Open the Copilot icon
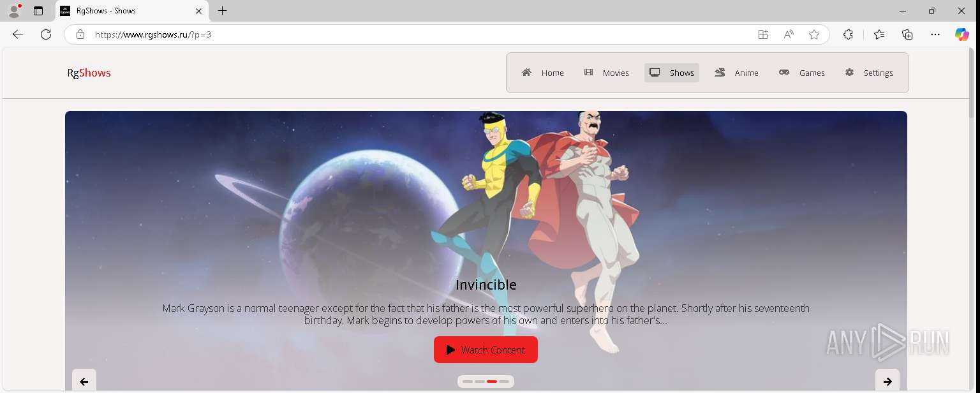This screenshot has width=980, height=393. click(x=962, y=34)
